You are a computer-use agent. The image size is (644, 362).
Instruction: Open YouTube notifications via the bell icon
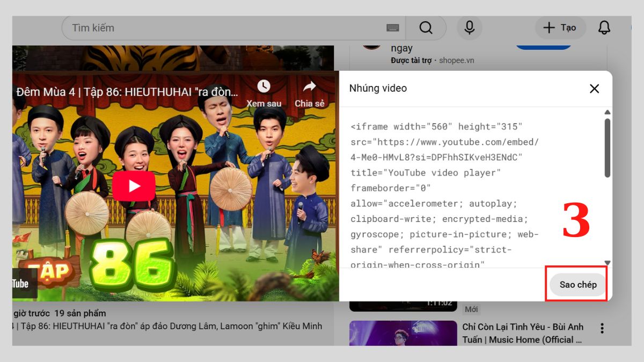pyautogui.click(x=604, y=27)
